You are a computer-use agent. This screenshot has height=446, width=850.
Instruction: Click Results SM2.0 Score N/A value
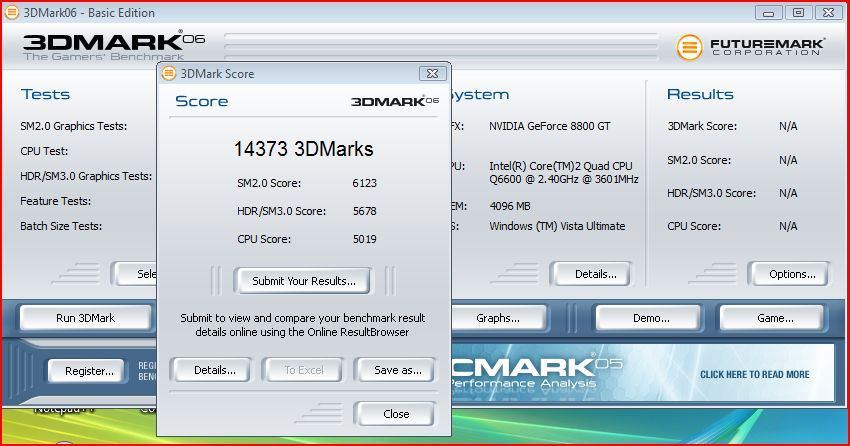click(x=788, y=160)
